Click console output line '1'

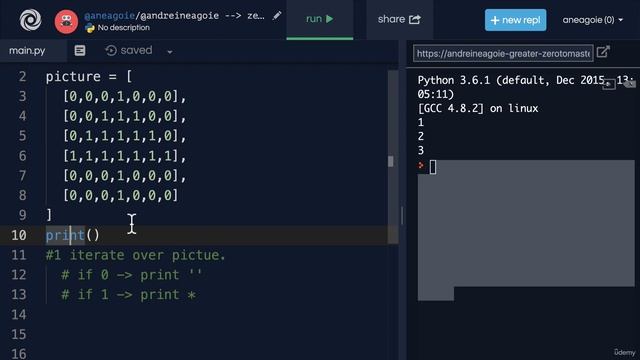tap(421, 122)
